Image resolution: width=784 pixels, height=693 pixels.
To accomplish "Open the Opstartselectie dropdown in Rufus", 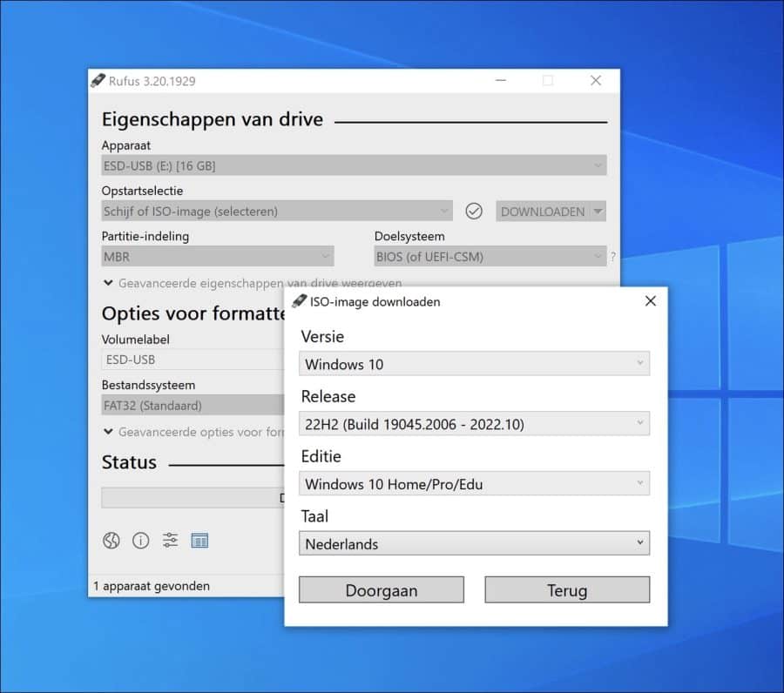I will pyautogui.click(x=277, y=211).
